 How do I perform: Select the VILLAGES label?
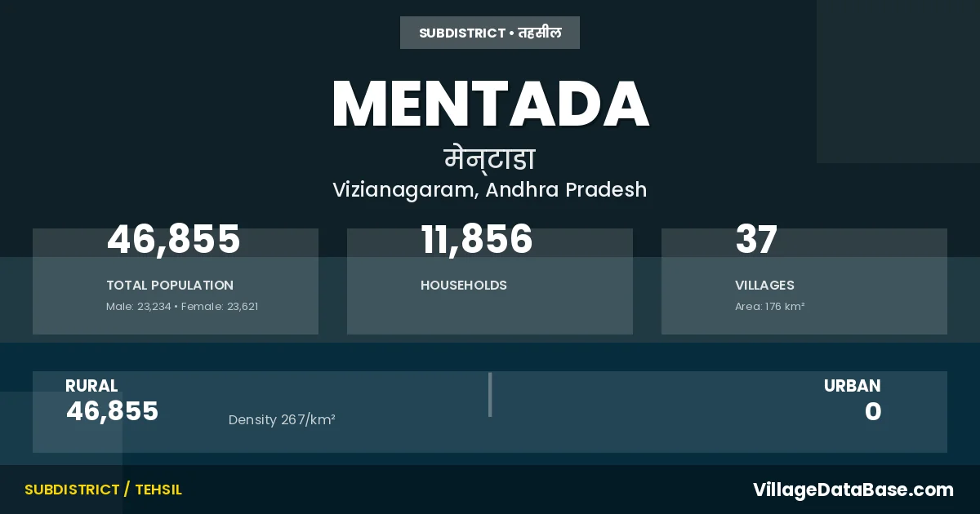pos(764,286)
